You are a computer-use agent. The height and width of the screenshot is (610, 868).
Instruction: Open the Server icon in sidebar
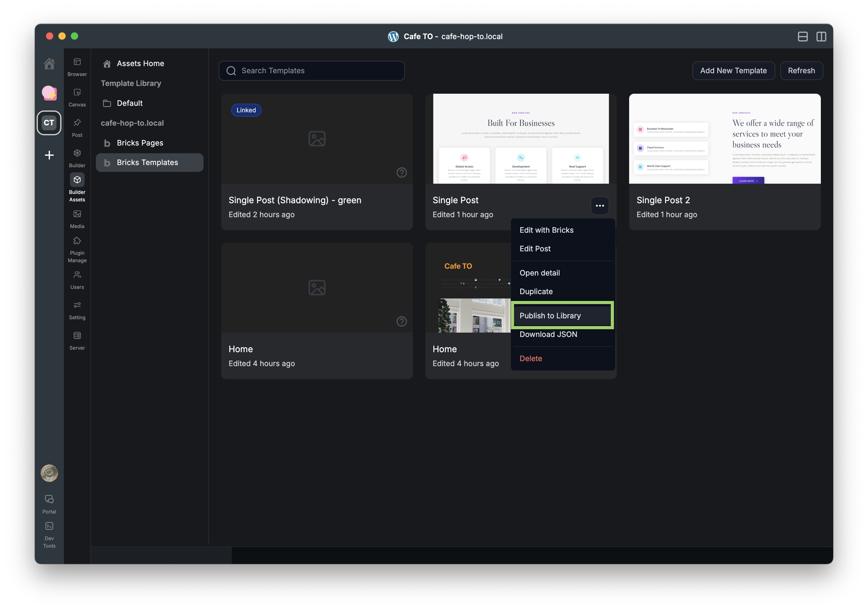click(77, 336)
